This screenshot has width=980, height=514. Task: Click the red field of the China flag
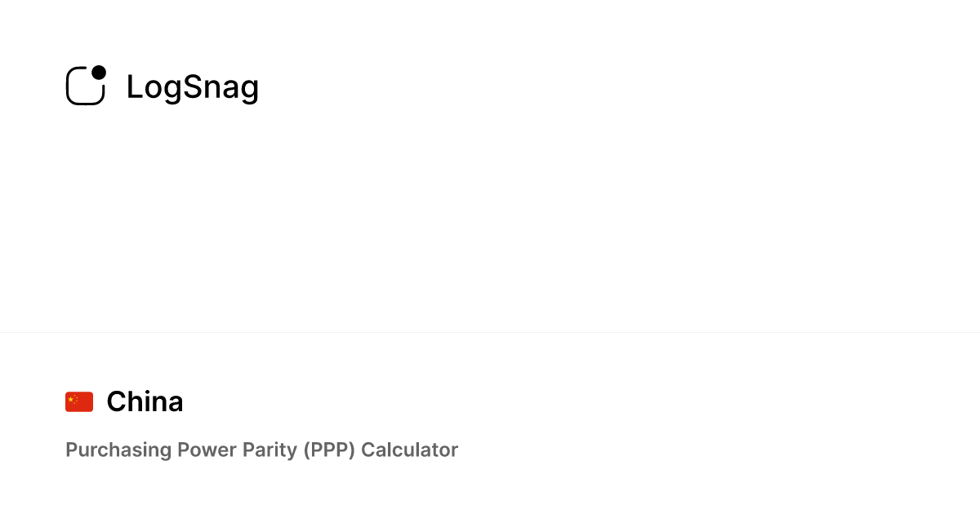tap(84, 405)
